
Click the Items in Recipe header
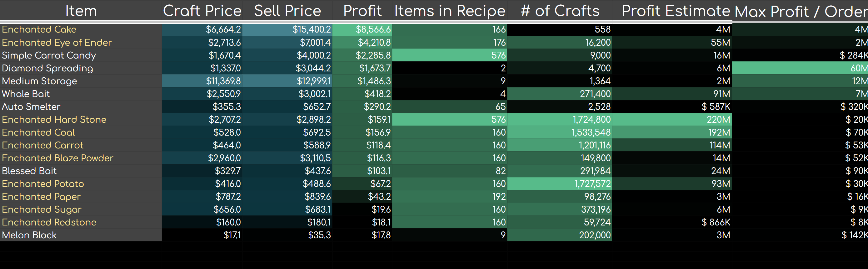[450, 11]
